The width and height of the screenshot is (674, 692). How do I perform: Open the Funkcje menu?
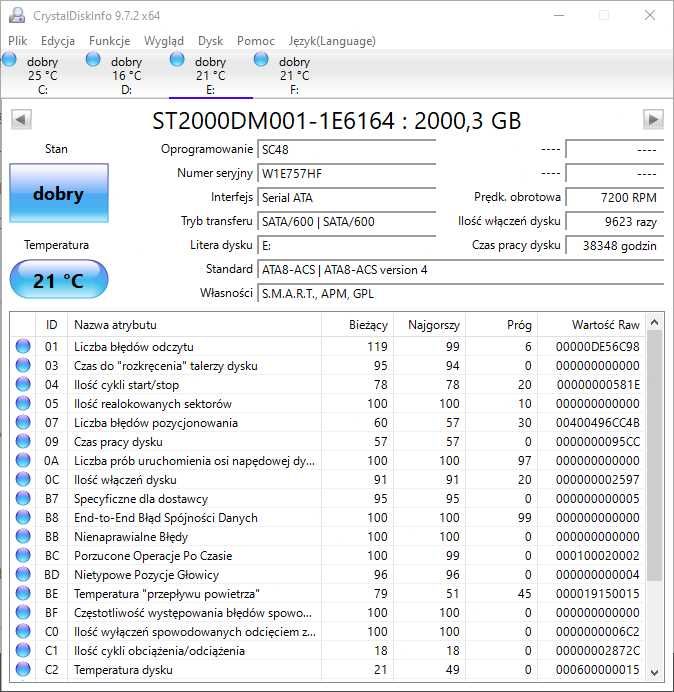pyautogui.click(x=109, y=41)
